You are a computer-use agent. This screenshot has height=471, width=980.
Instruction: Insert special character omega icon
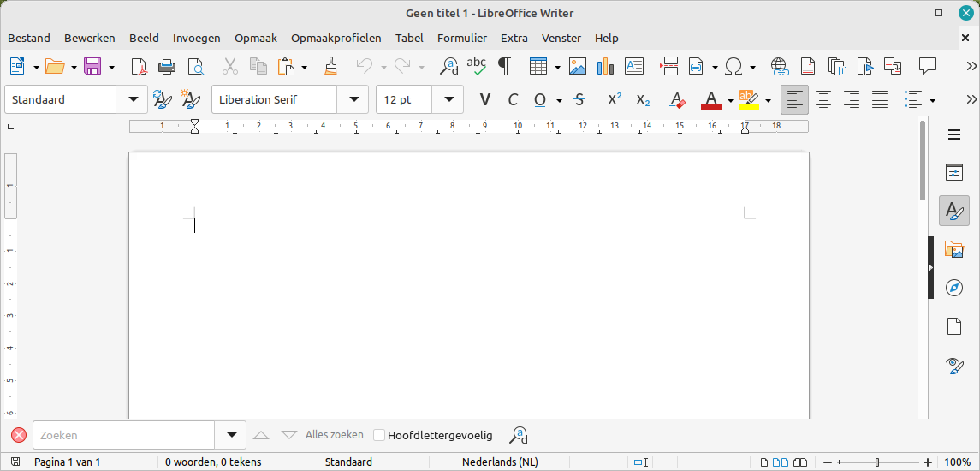click(x=734, y=66)
